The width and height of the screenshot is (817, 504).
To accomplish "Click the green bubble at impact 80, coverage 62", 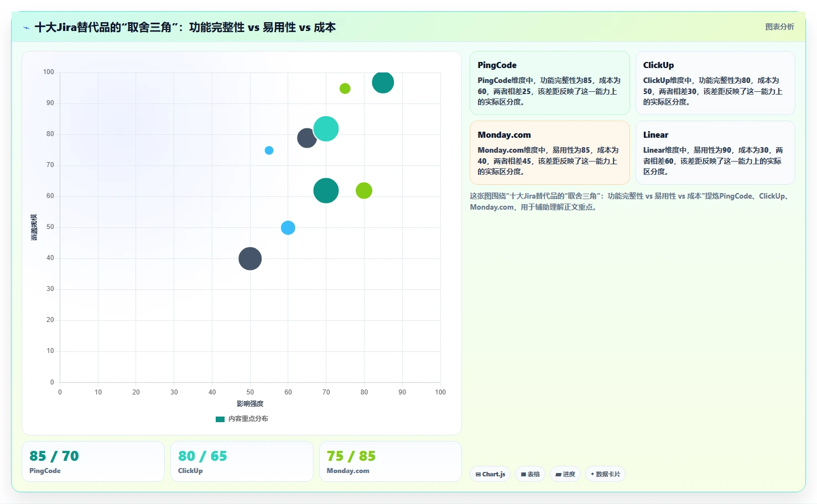I will tap(364, 191).
